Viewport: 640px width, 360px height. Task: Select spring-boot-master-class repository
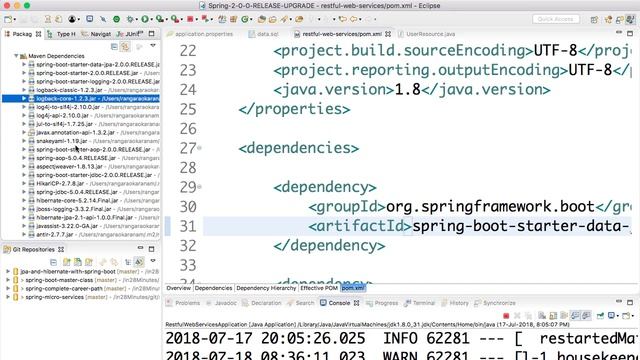tap(59, 280)
